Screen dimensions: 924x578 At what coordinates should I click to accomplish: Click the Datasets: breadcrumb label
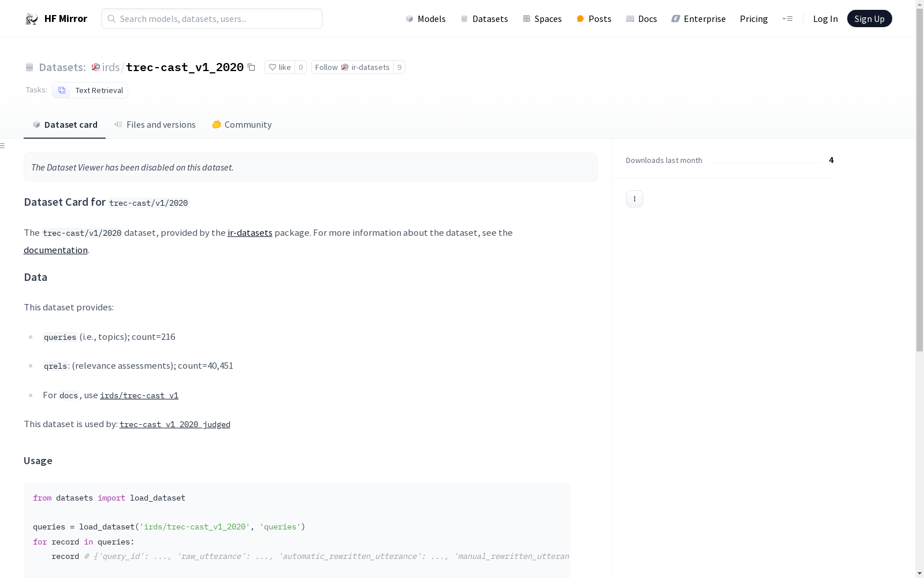point(62,67)
